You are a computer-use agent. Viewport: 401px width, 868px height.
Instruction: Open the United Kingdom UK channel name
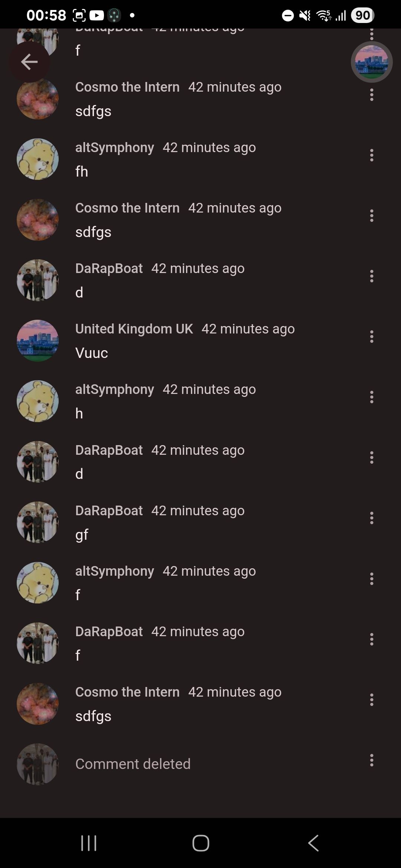tap(134, 329)
